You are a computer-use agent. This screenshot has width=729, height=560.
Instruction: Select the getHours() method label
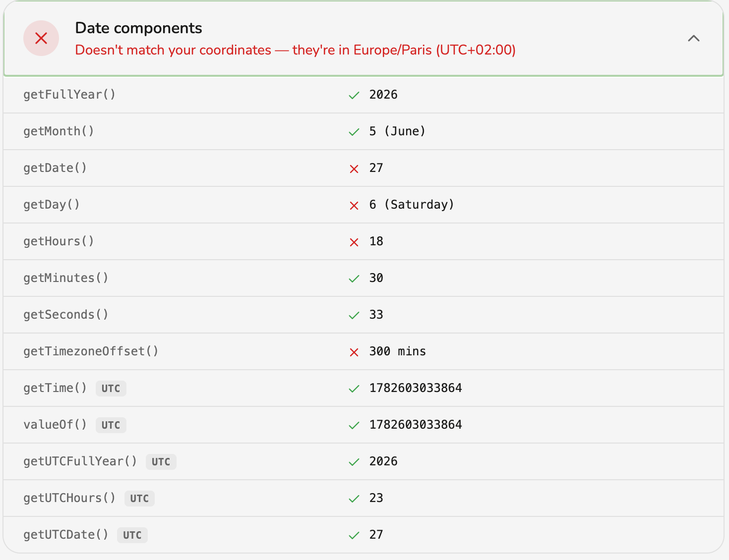(x=59, y=241)
